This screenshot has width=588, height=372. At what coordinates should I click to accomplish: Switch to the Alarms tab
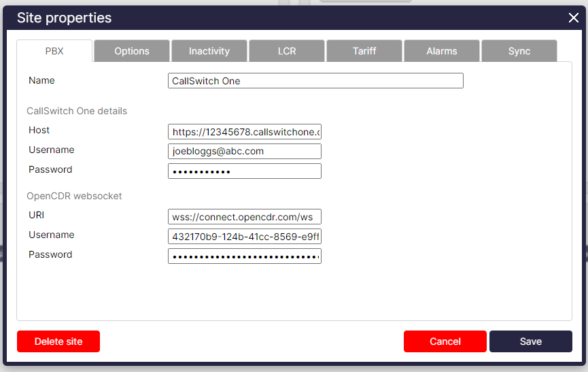click(x=442, y=51)
